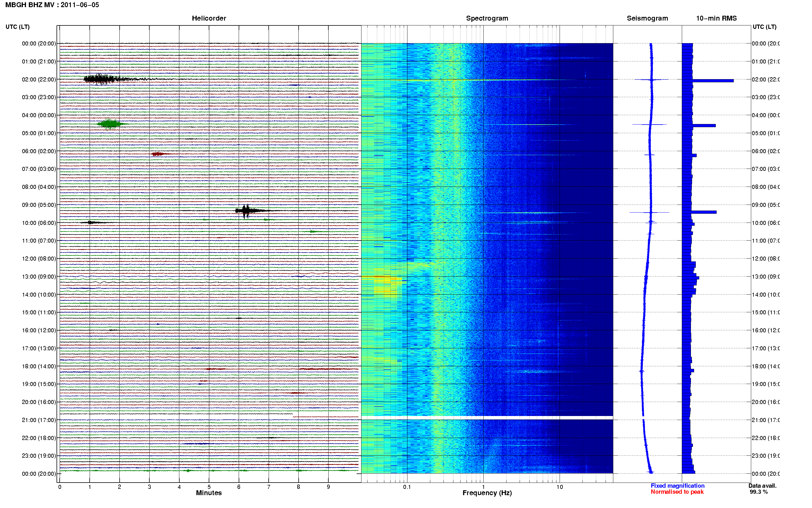Click the '9' minutes tick label
Viewport: 812px width, 508px height.
coord(328,487)
